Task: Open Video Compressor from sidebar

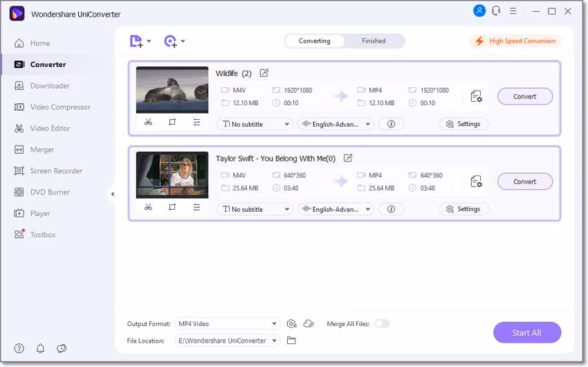Action: (52, 107)
